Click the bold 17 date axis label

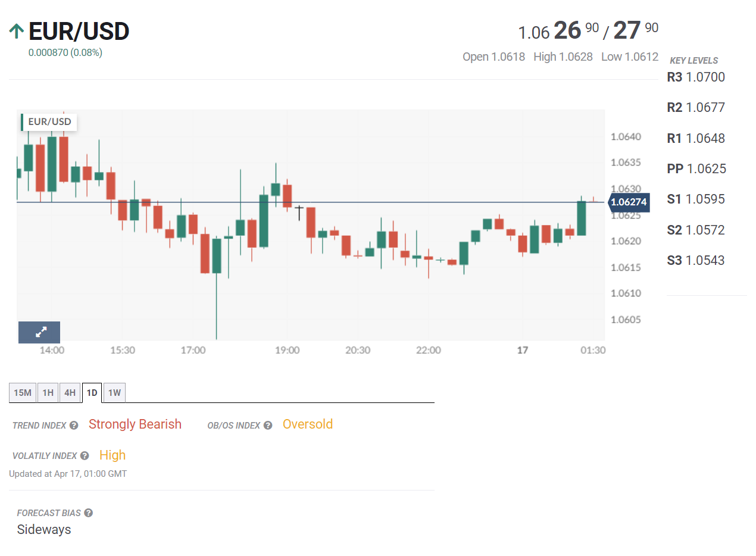pyautogui.click(x=523, y=351)
